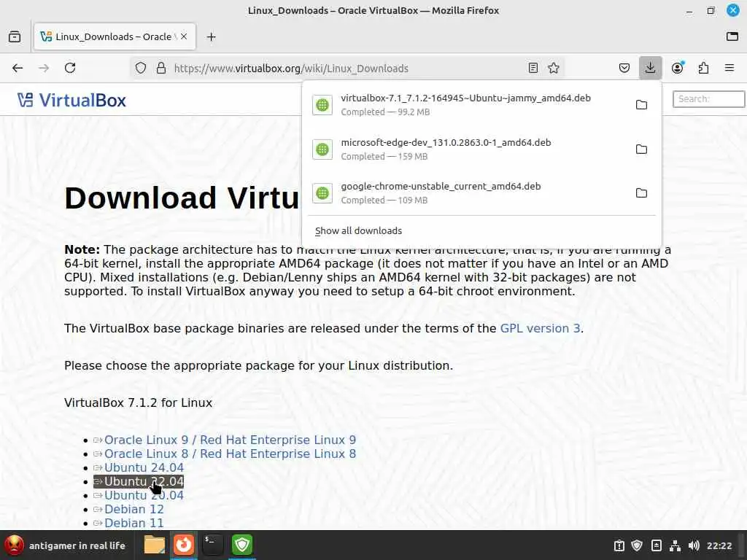Reload the current page
Viewport: 747px width, 560px height.
(70, 68)
